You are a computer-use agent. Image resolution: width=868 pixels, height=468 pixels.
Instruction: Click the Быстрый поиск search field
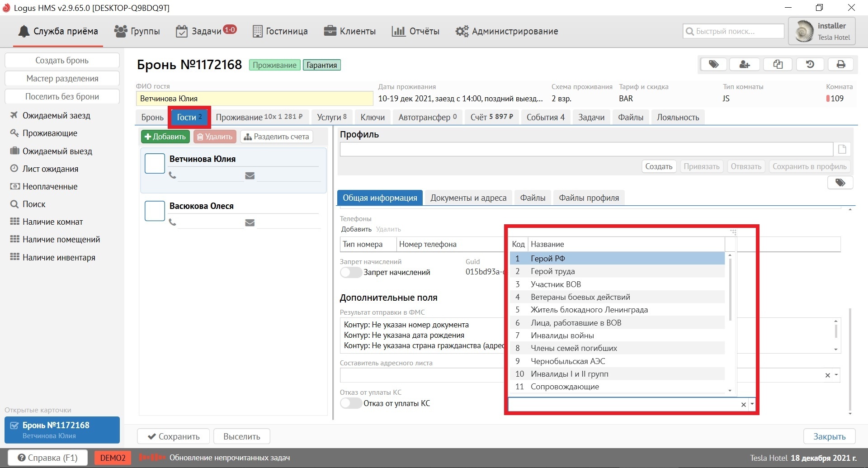pyautogui.click(x=733, y=31)
